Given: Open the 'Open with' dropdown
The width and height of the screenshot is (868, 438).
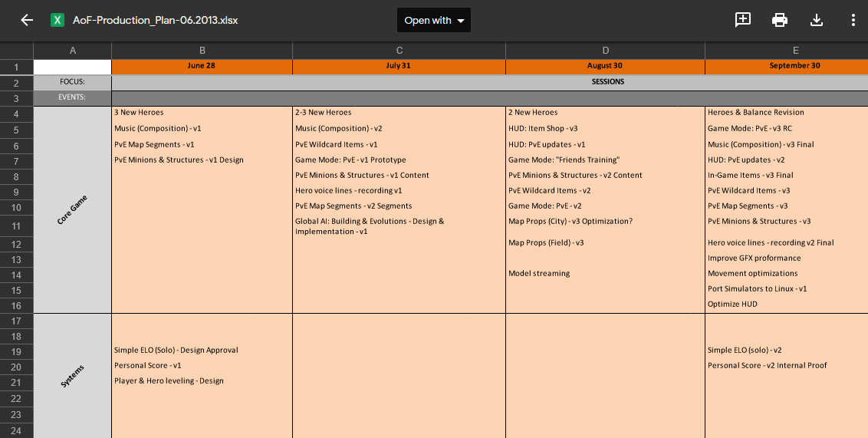Looking at the screenshot, I should tap(433, 20).
